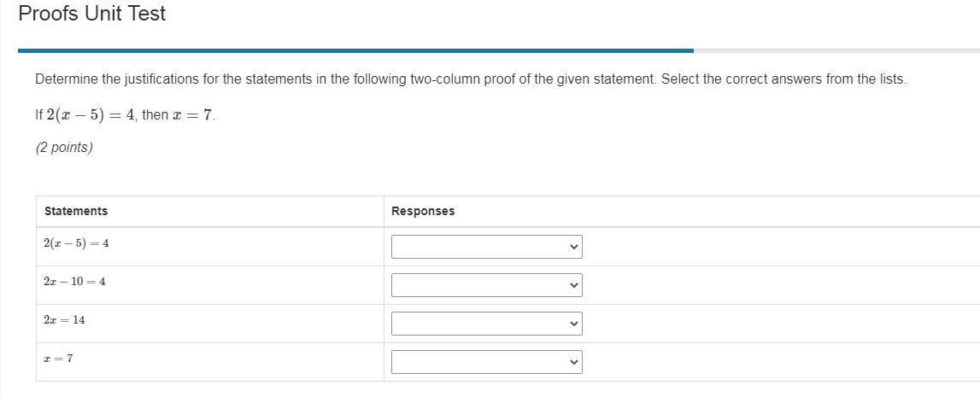Click the statement cell 2x = 14
The height and width of the screenshot is (397, 980).
(64, 320)
